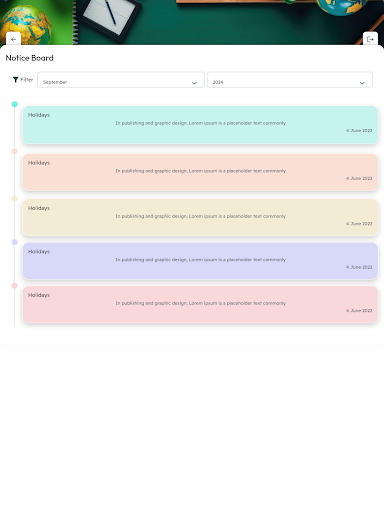Screen dimensions: 384x512
Task: Click the Filter funnel icon
Action: [15, 80]
